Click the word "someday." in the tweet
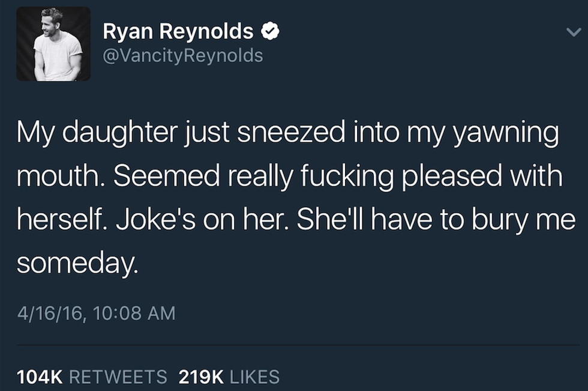Viewport: 588px width, 391px height. (77, 264)
